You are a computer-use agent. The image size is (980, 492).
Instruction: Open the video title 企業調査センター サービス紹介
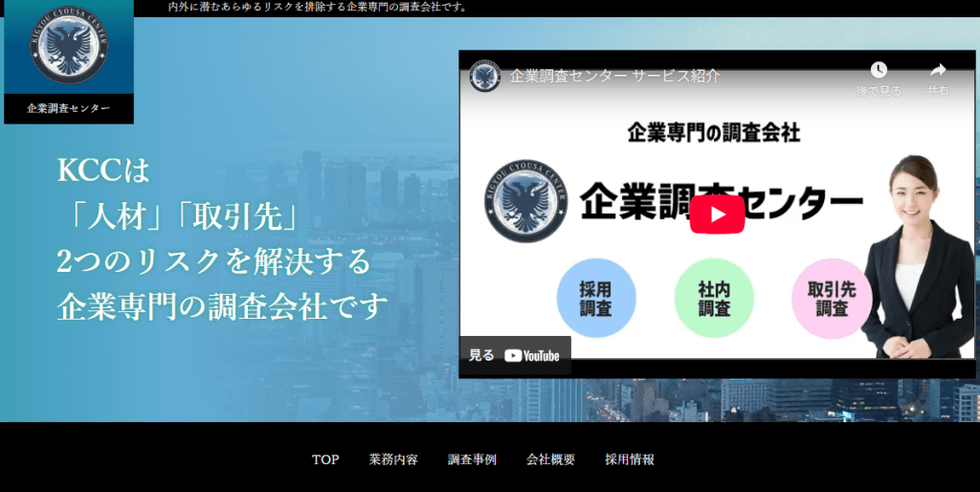point(614,77)
